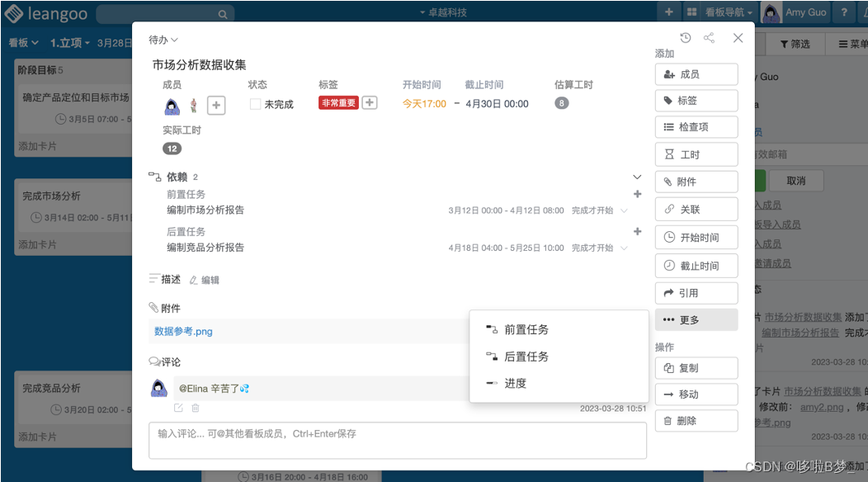
Task: Click the 截止时间 sidebar button
Action: point(696,266)
